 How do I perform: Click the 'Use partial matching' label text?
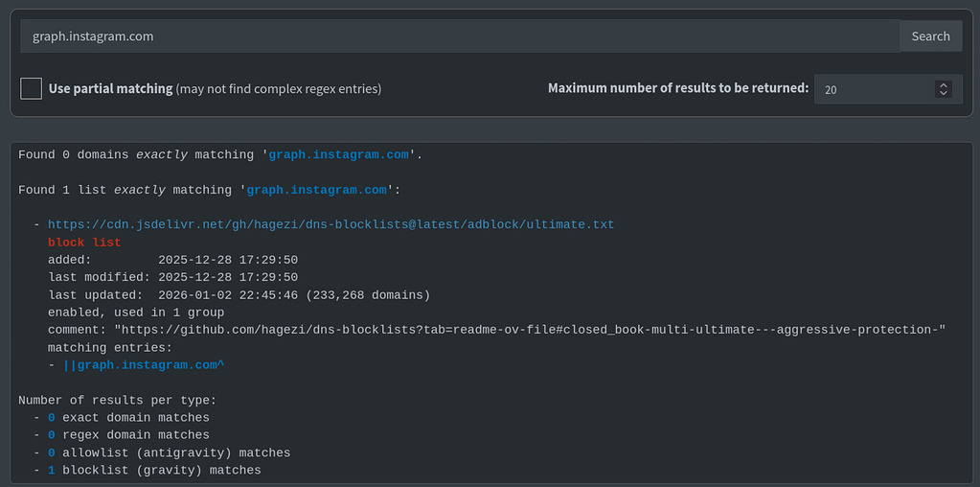click(x=110, y=89)
